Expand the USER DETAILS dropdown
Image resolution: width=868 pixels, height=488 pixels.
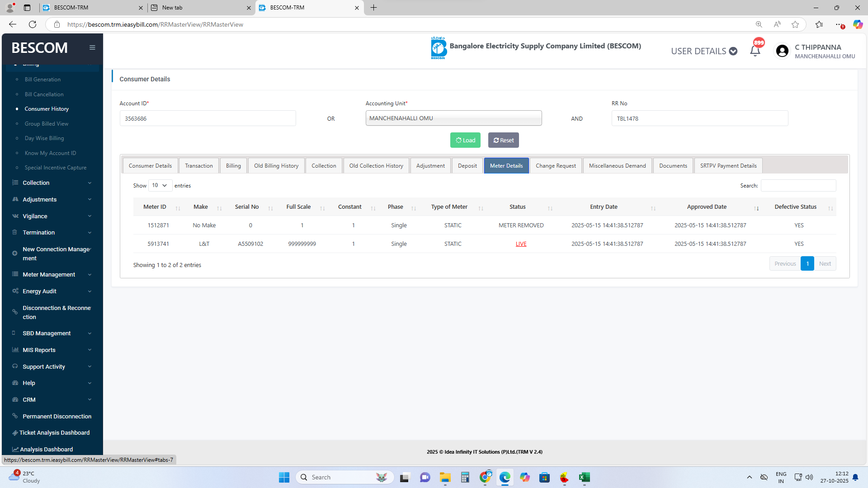pyautogui.click(x=704, y=51)
